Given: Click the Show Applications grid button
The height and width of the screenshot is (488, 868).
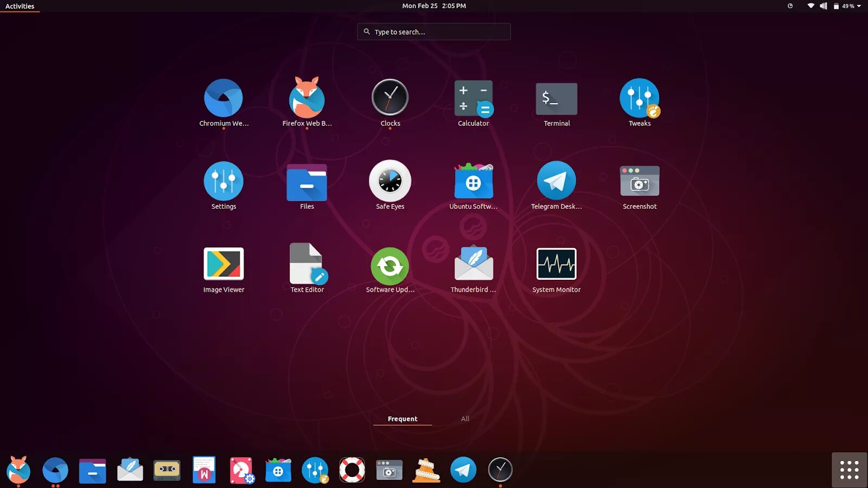Looking at the screenshot, I should [x=850, y=470].
